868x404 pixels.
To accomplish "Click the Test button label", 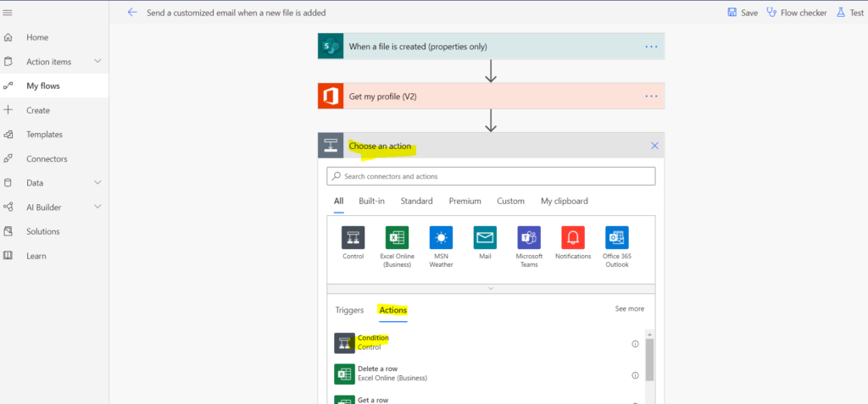I will click(x=856, y=13).
